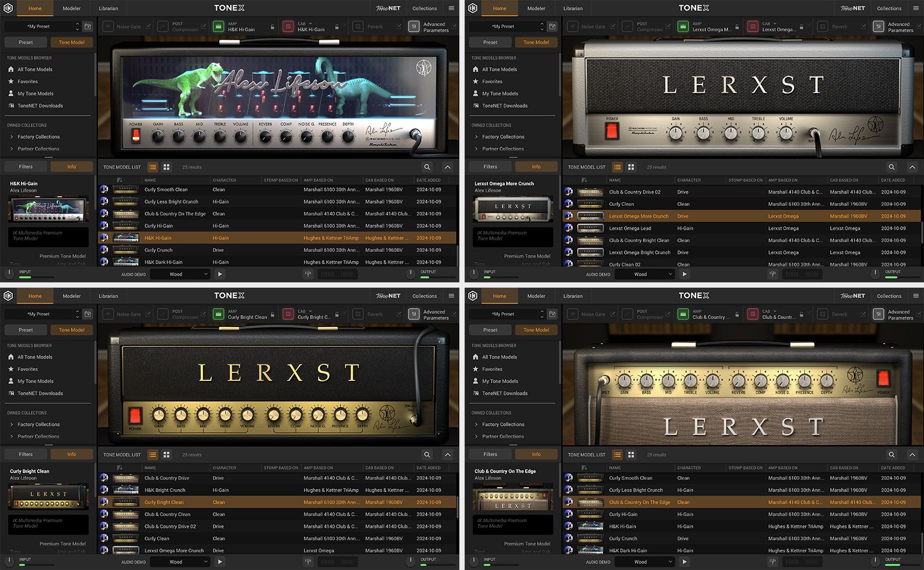Click Gain knob on the dinosaur Alex Lifeson amp
Image resolution: width=924 pixels, height=570 pixels.
157,136
